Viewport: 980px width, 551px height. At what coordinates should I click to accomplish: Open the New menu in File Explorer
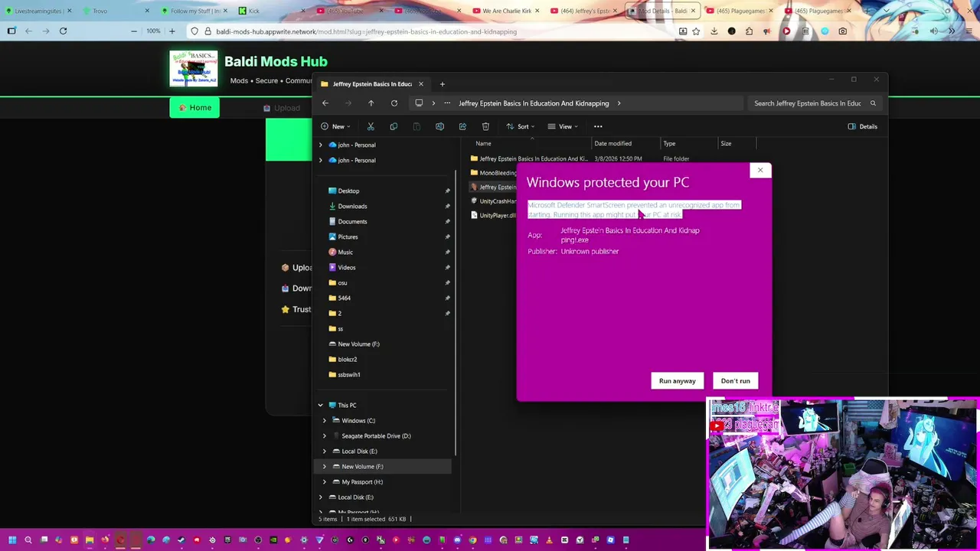336,126
